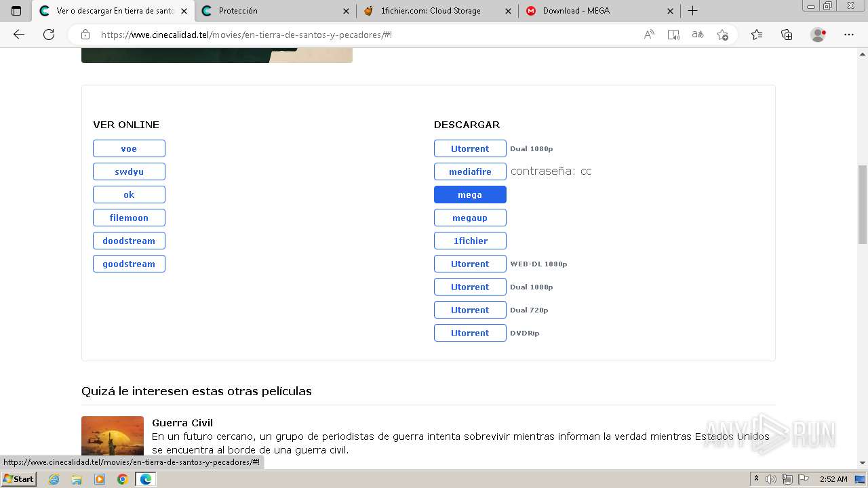The height and width of the screenshot is (488, 868).
Task: Watch online via goodstream button
Action: 129,264
